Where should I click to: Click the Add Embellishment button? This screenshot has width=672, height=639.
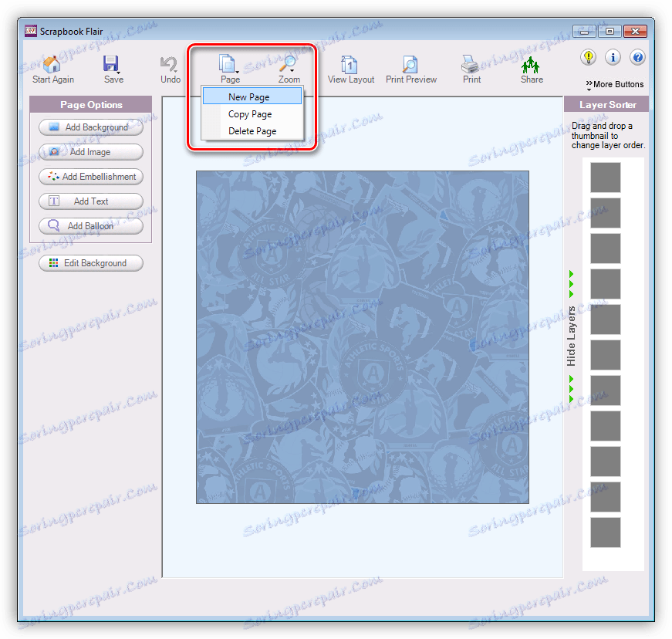(x=91, y=177)
